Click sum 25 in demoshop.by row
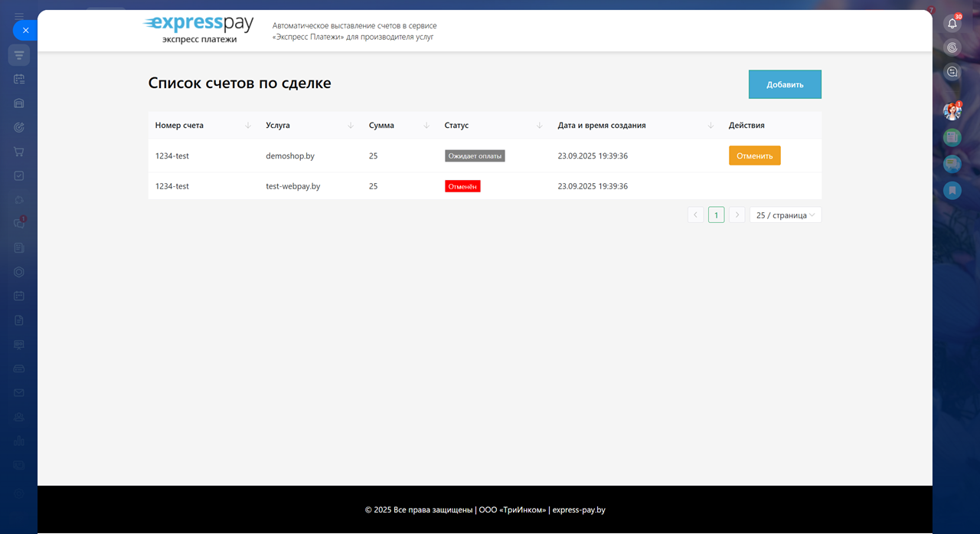Screen dimensions: 980x534 click(373, 156)
